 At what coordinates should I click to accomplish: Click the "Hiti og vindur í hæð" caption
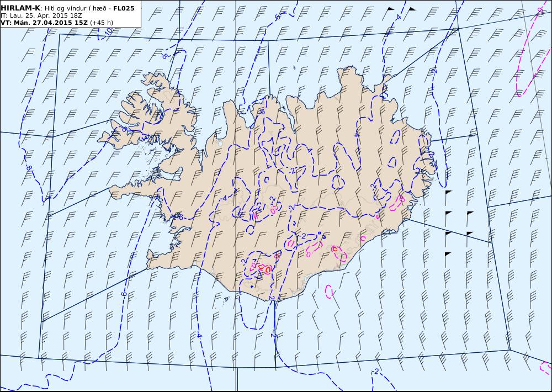[75, 8]
